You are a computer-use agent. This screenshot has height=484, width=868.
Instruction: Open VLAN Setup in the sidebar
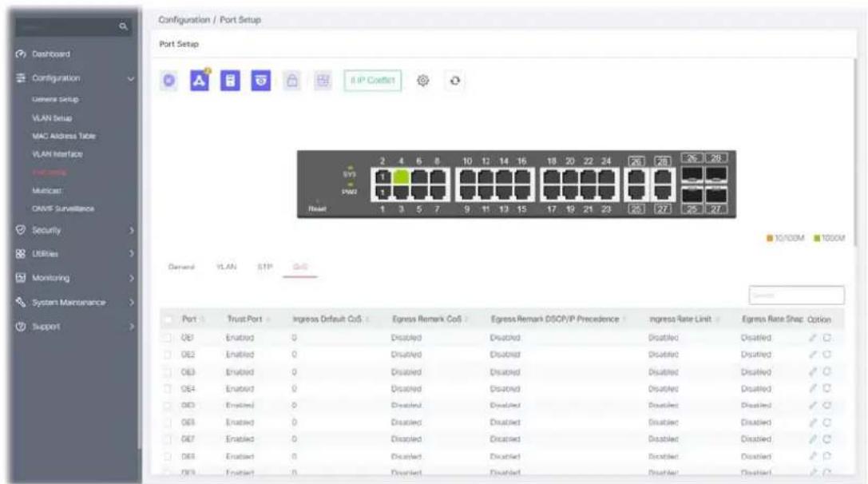click(52, 118)
